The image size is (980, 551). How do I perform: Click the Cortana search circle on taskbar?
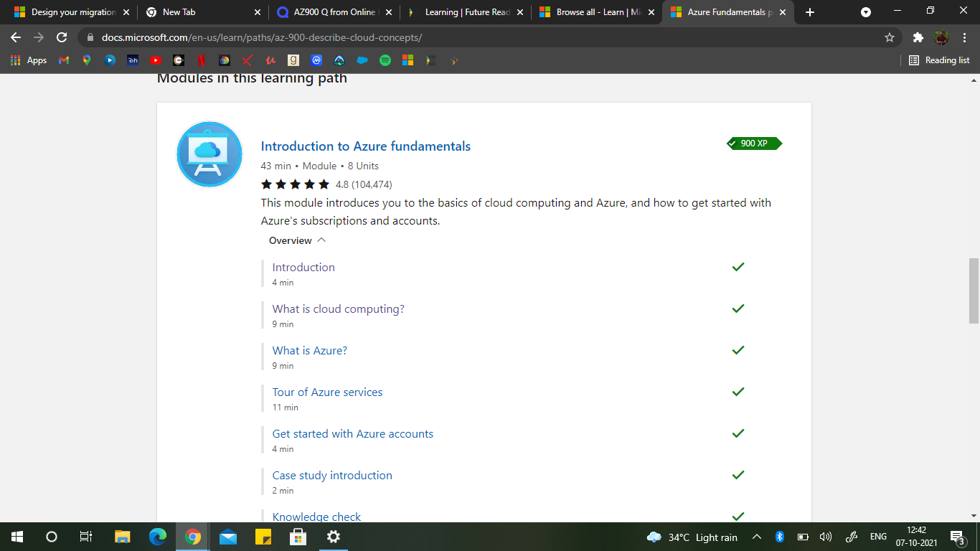click(52, 536)
